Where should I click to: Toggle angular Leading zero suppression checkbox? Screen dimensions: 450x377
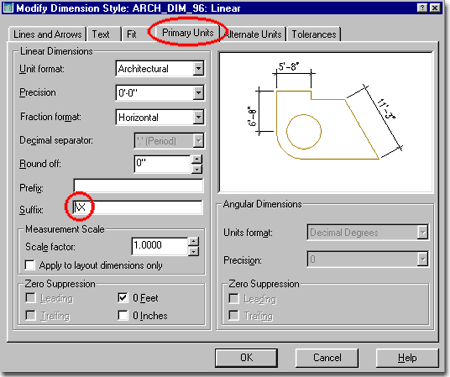234,299
